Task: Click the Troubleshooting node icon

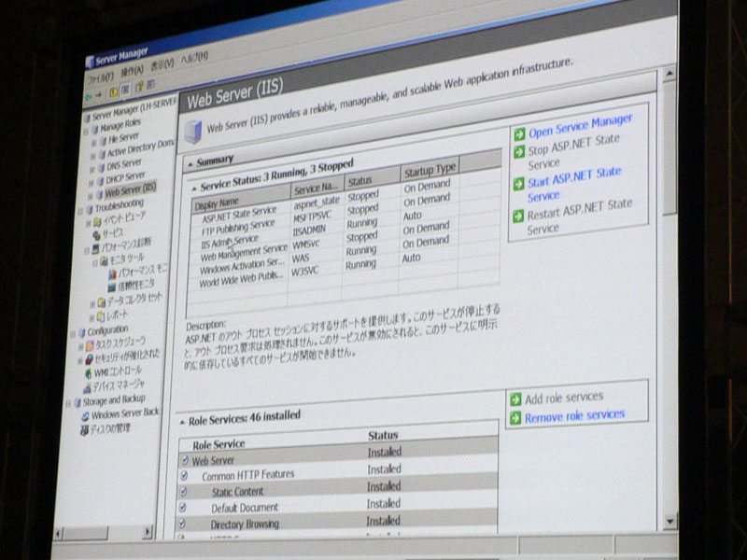Action: tap(90, 209)
